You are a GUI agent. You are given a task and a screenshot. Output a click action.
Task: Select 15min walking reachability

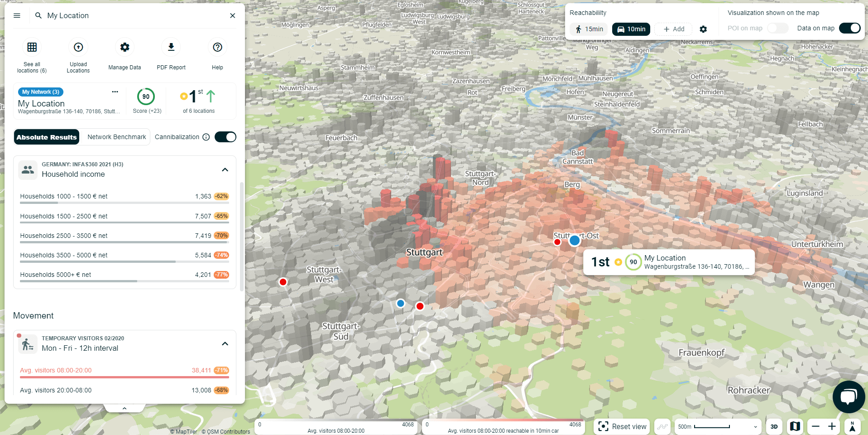[589, 29]
